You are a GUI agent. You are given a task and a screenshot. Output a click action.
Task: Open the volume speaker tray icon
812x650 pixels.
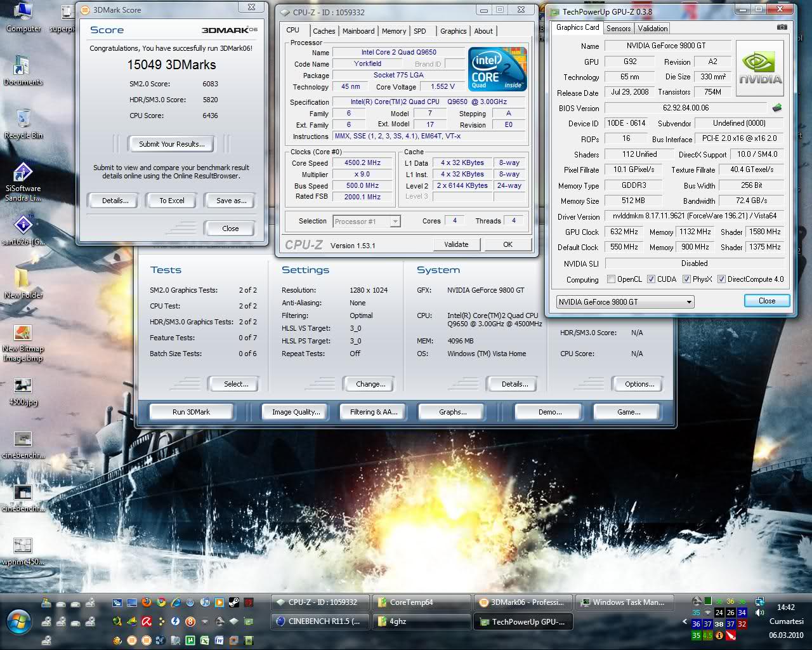click(759, 613)
